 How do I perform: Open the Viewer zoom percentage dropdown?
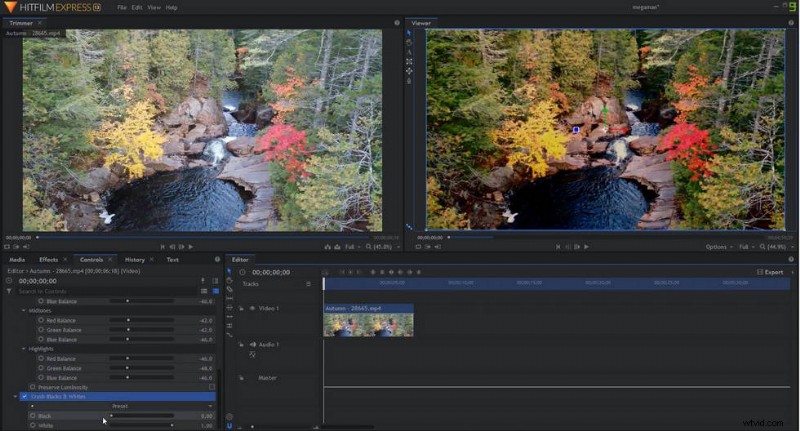click(777, 247)
